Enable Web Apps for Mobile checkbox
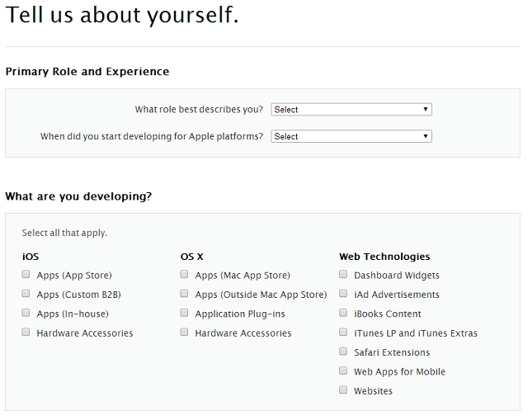This screenshot has width=528, height=420. [343, 370]
